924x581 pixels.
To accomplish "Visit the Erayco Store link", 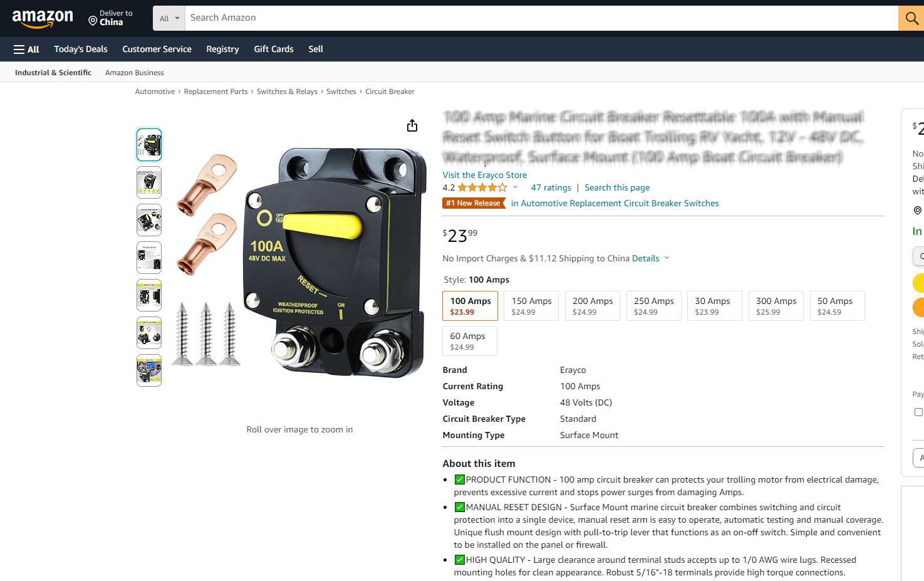I will (485, 175).
